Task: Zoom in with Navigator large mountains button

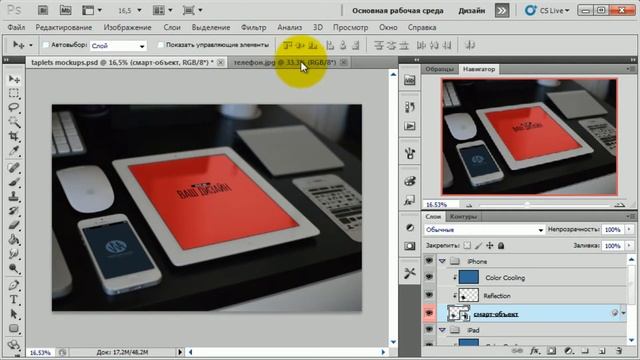Action: coord(620,204)
